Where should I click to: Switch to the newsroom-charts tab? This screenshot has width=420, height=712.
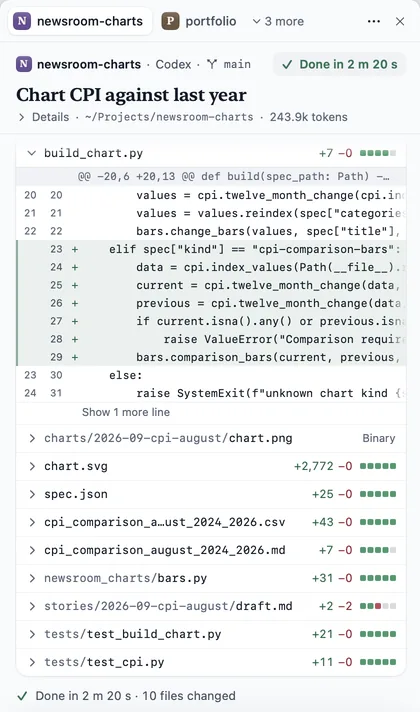[x=80, y=21]
